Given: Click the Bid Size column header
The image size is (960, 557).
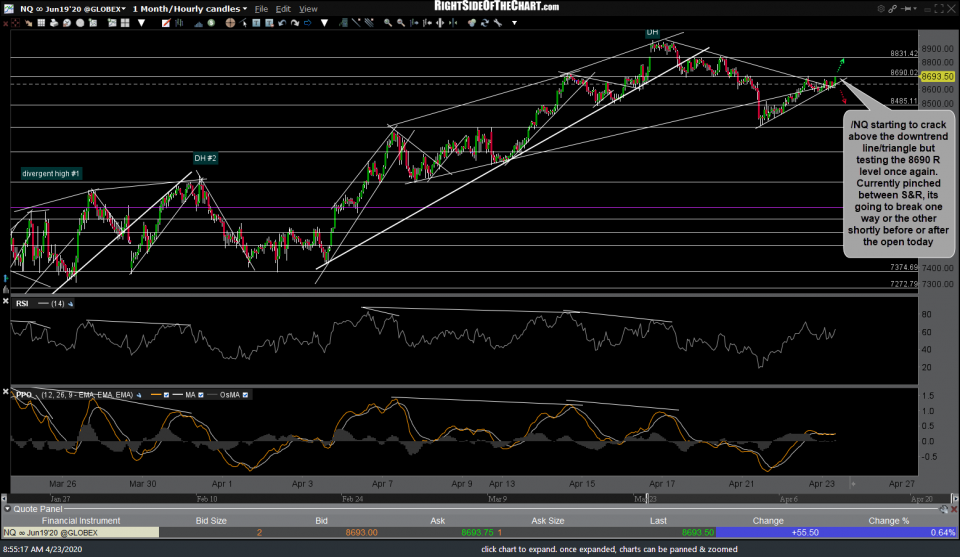Looking at the screenshot, I should click(x=211, y=521).
